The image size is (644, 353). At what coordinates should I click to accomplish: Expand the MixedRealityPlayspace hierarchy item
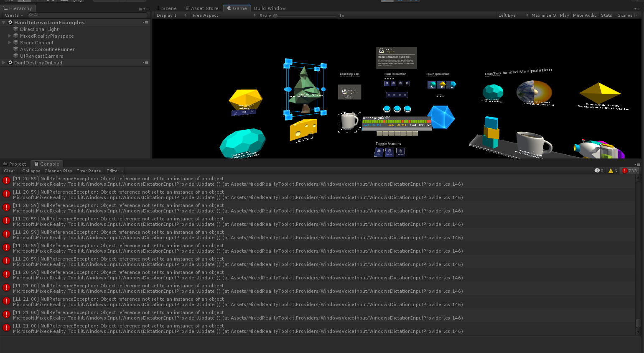(9, 36)
